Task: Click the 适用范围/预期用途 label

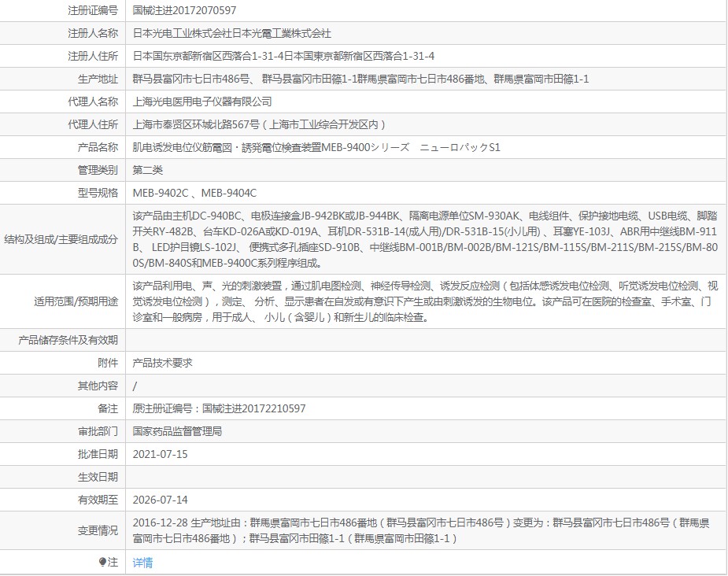Action: point(76,301)
